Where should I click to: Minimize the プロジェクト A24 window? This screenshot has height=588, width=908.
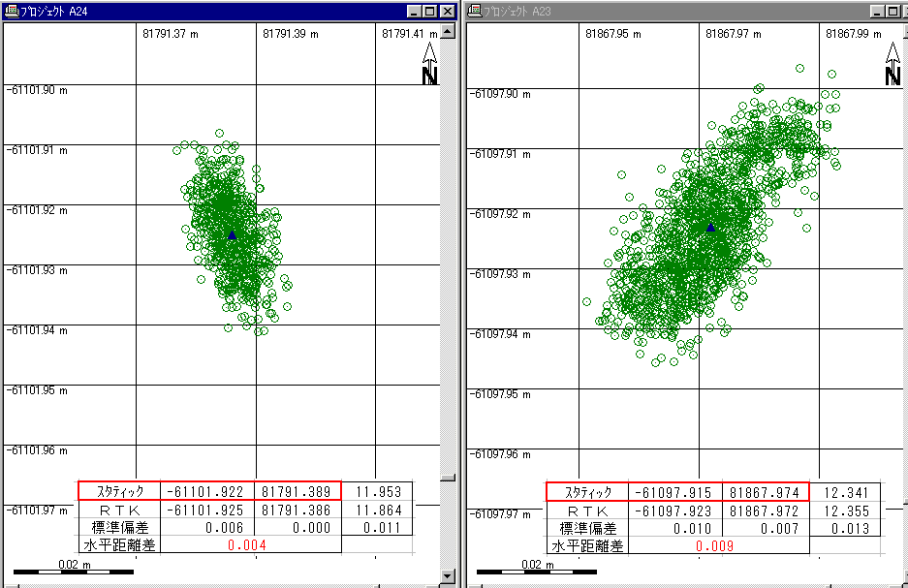[414, 11]
